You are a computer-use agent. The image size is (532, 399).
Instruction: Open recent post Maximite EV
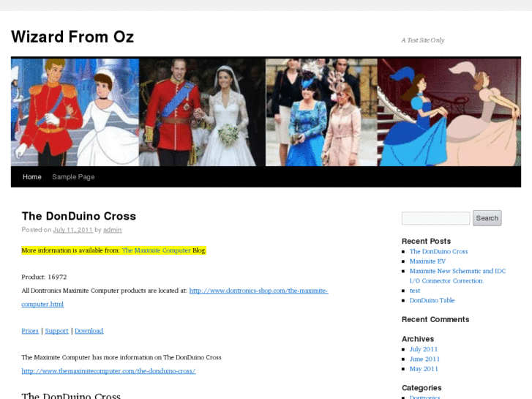coord(427,261)
